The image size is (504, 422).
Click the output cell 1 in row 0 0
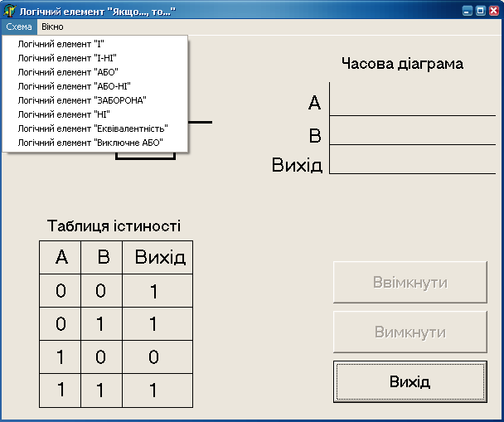tap(157, 290)
